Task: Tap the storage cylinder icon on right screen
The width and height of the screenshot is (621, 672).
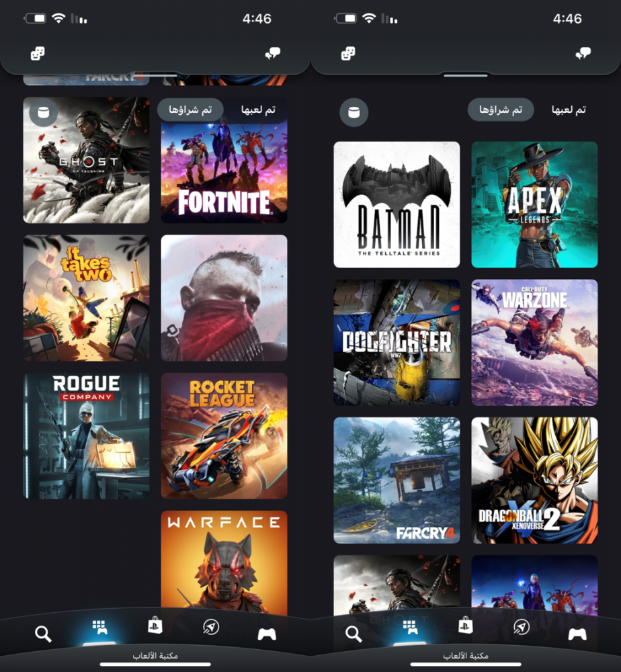Action: pyautogui.click(x=354, y=112)
